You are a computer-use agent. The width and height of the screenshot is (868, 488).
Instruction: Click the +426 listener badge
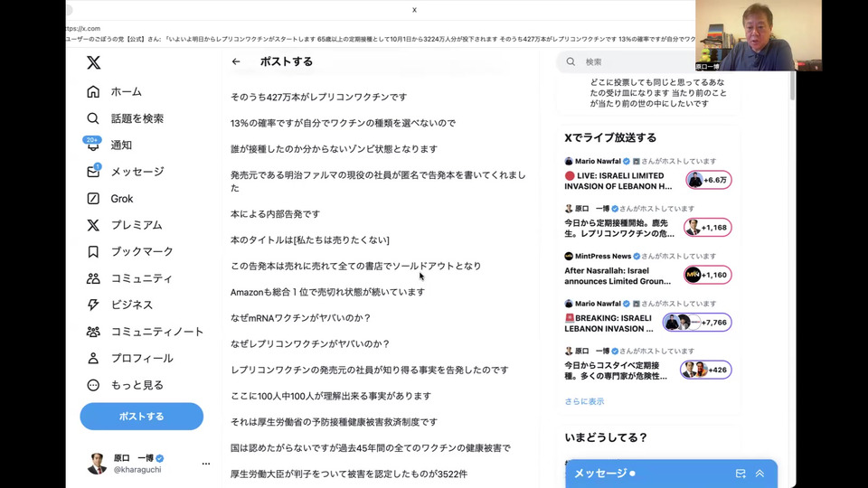(x=706, y=371)
